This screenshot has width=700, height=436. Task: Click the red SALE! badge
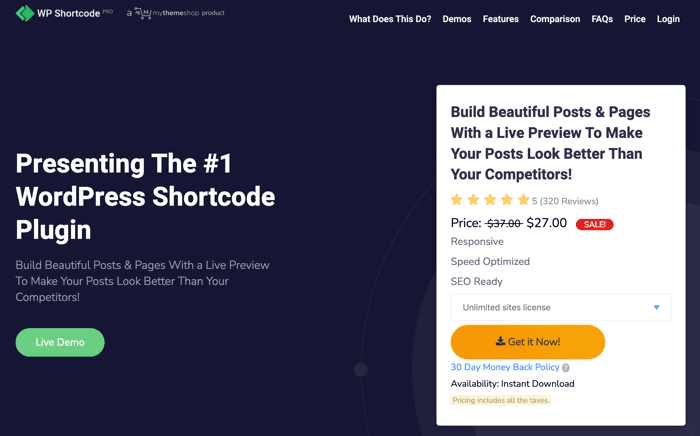(x=595, y=224)
